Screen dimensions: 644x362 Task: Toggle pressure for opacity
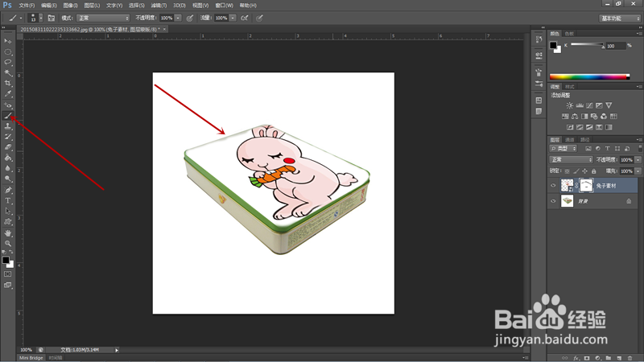pyautogui.click(x=190, y=18)
